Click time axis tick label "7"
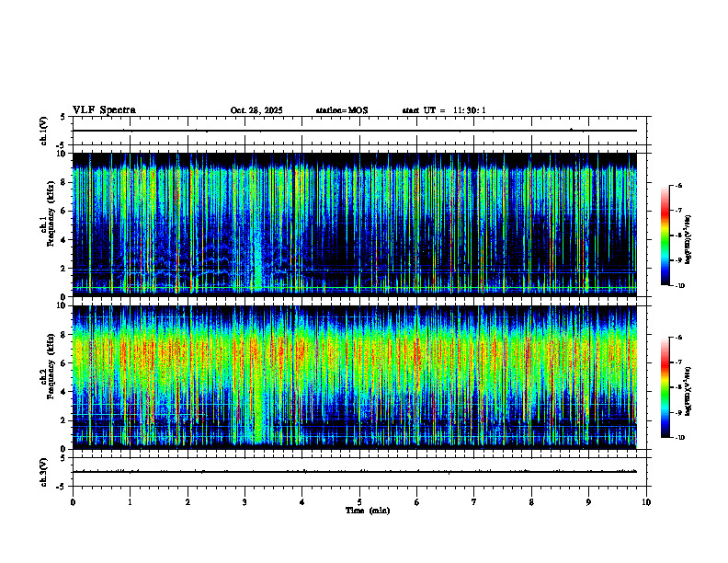Viewport: 728px width, 563px height. 474,502
